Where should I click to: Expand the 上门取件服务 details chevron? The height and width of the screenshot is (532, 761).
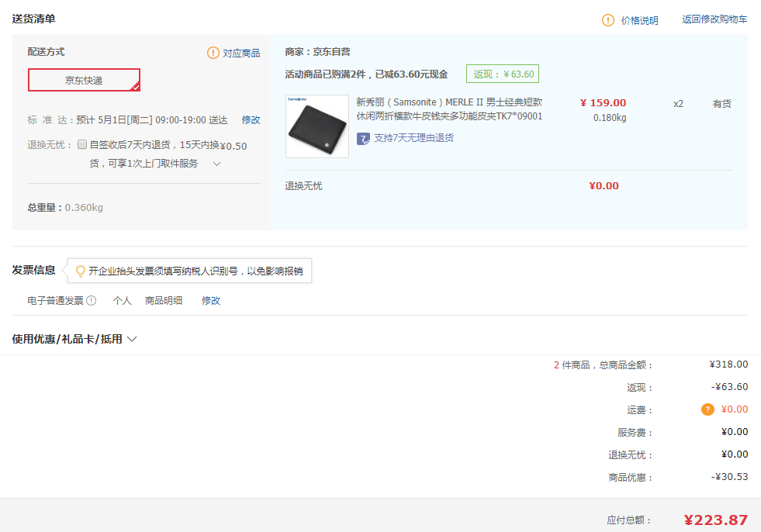[x=217, y=163]
